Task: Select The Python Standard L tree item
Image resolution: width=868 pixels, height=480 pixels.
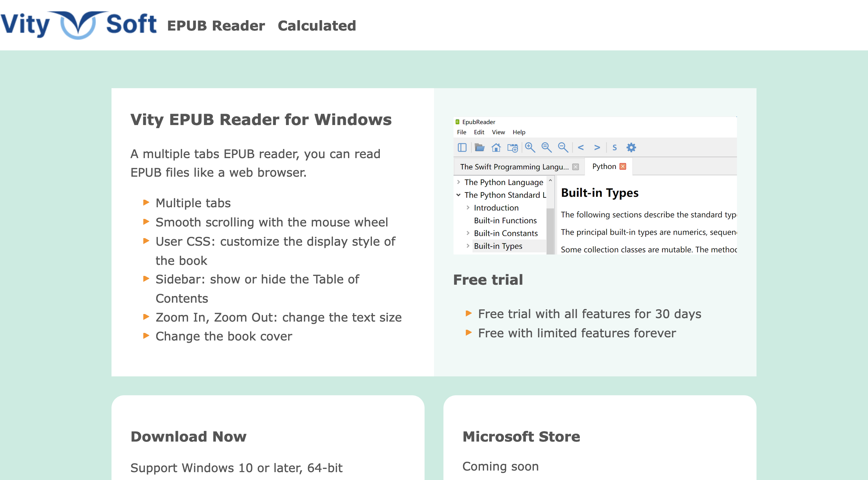Action: pos(505,195)
